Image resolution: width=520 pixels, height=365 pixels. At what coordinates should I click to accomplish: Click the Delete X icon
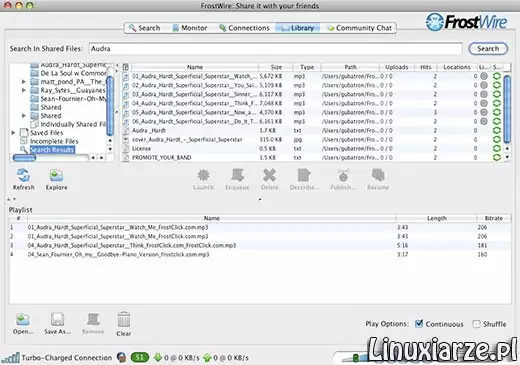click(x=269, y=175)
